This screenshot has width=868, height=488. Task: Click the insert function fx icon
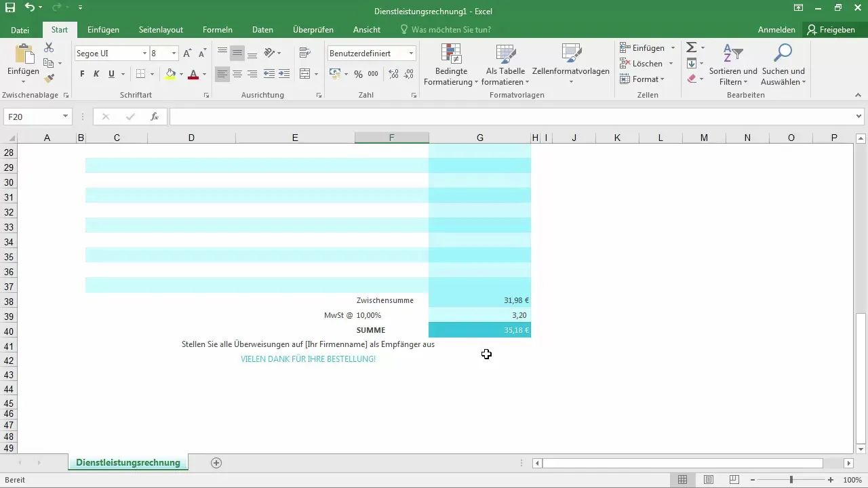[x=155, y=117]
